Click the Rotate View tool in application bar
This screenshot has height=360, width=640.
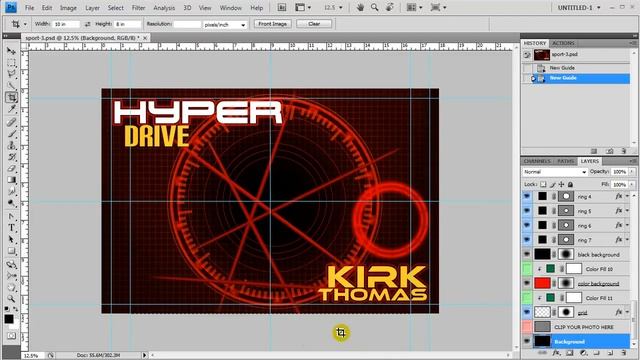389,7
